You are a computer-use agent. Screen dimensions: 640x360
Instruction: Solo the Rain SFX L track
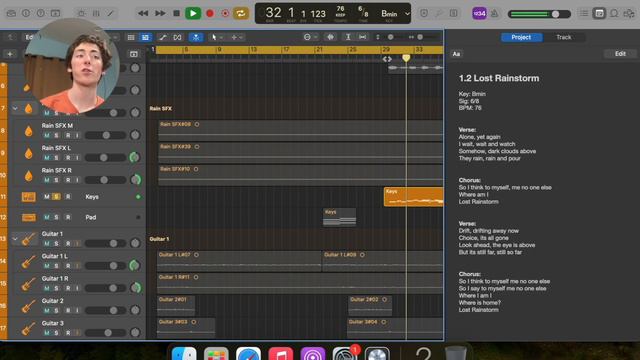(56, 158)
